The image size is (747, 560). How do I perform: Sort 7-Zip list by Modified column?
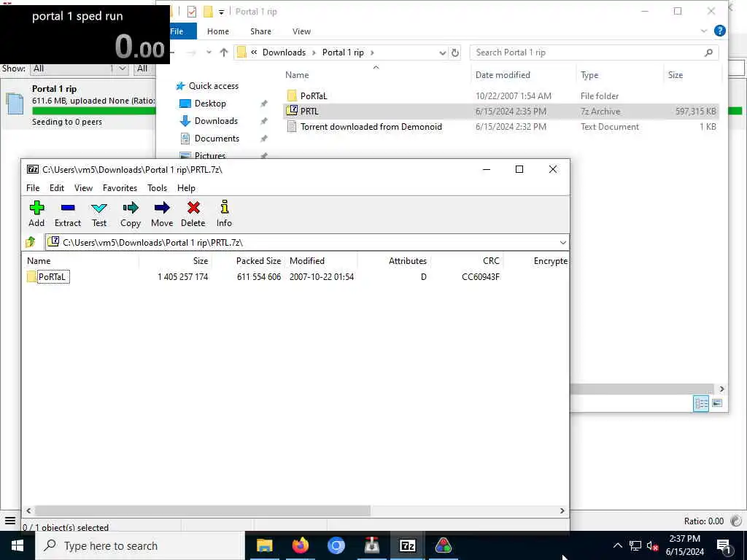coord(322,261)
